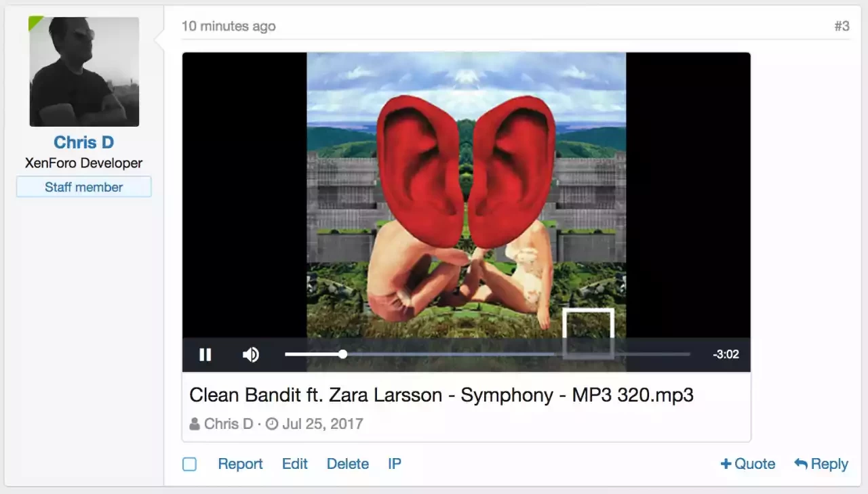Screen dimensions: 868x494
Task: Mute the player volume speaker icon
Action: [x=251, y=354]
